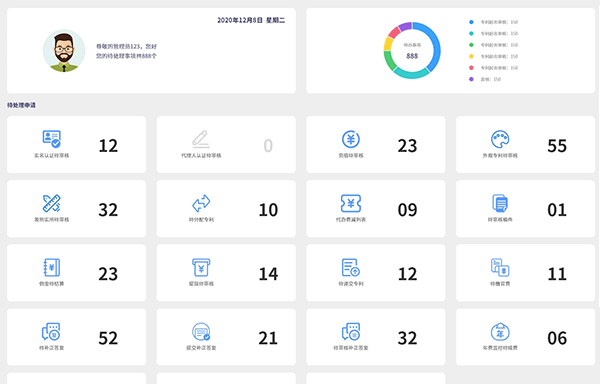Toggle the red legend entry showing 150

(494, 68)
